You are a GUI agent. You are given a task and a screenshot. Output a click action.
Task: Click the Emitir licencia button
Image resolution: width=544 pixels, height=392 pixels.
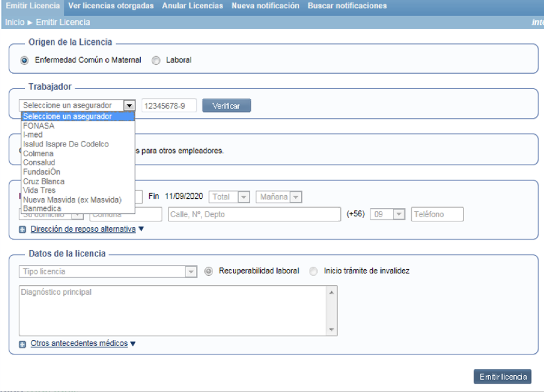[x=502, y=377]
